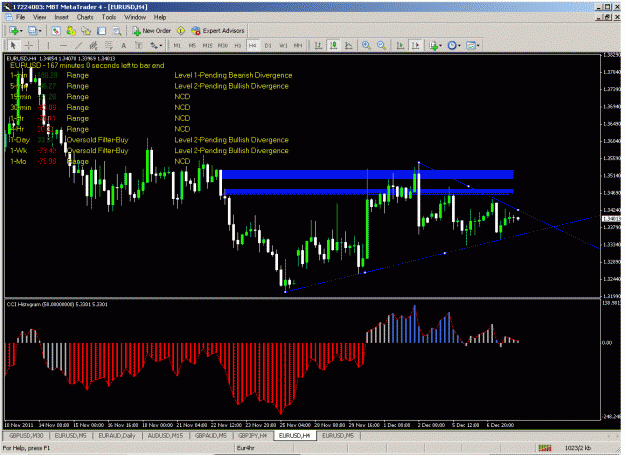This screenshot has width=625, height=455.
Task: Open the Periods clock icon
Action: pos(452,45)
